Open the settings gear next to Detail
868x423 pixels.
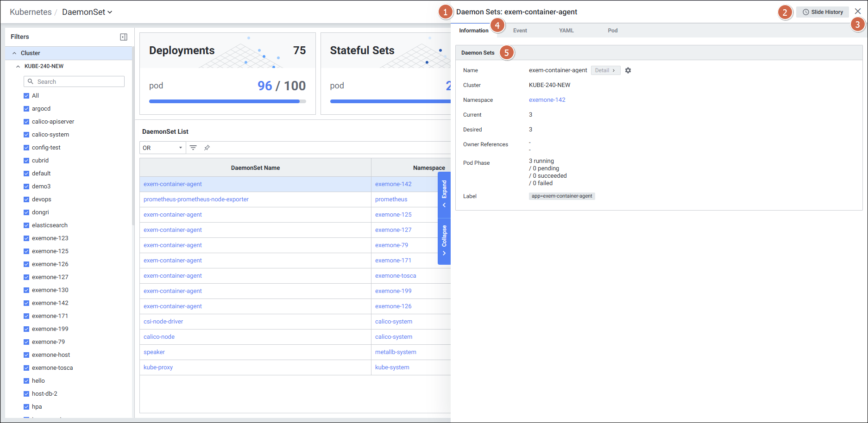(628, 70)
